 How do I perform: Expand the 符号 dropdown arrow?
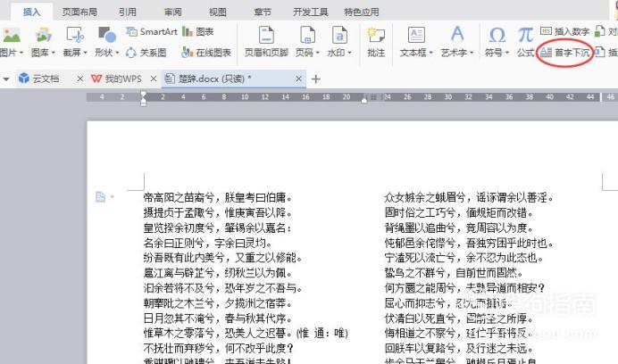click(x=507, y=53)
